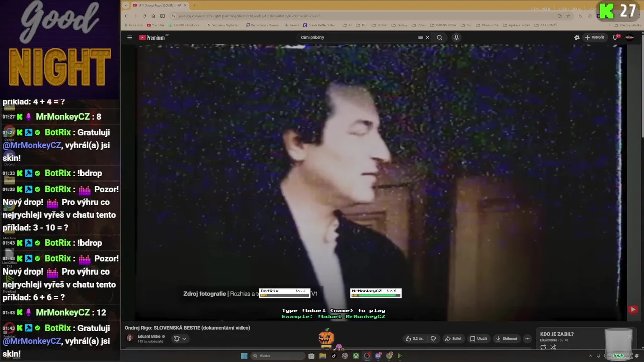Start voice search with microphone icon
The image size is (644, 362).
tap(456, 37)
